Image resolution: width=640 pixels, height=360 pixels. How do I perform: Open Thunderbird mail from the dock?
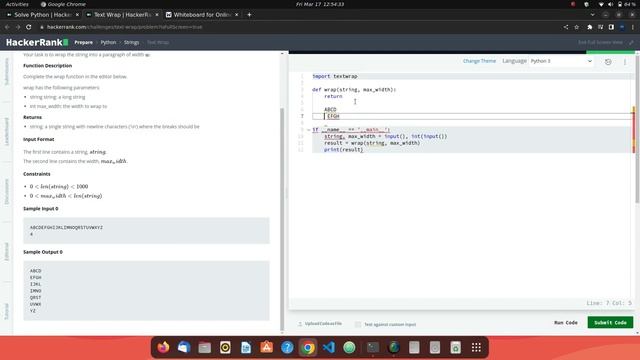[184, 347]
